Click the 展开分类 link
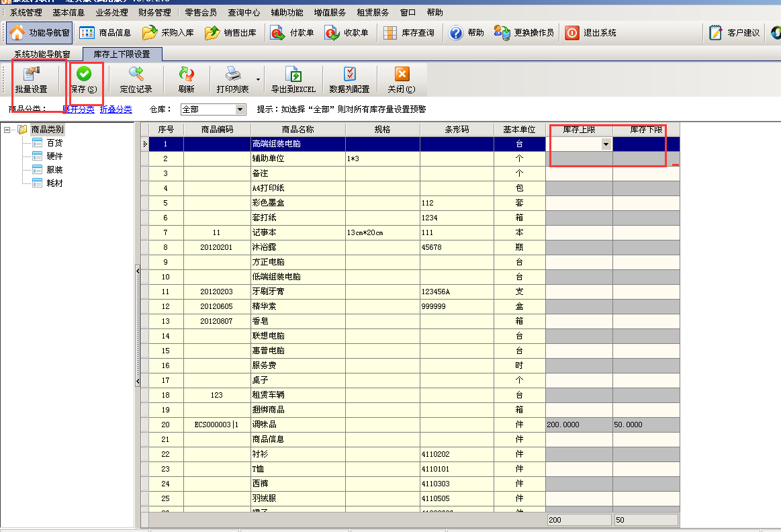The width and height of the screenshot is (781, 532). 78,109
